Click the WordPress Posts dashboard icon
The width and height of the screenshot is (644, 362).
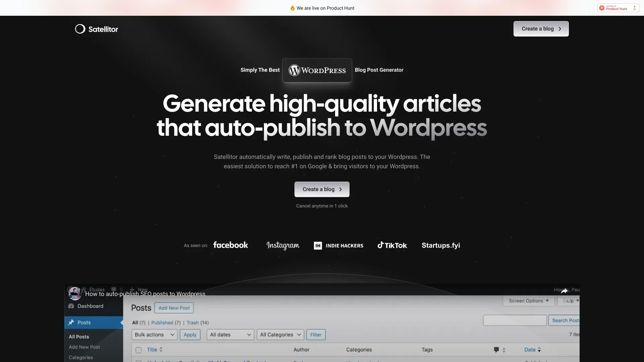(72, 323)
